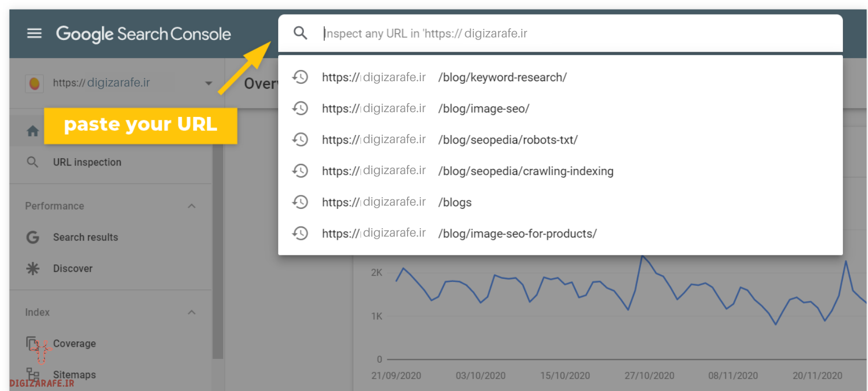
Task: Click the magnifier icon in the search bar
Action: (x=300, y=33)
